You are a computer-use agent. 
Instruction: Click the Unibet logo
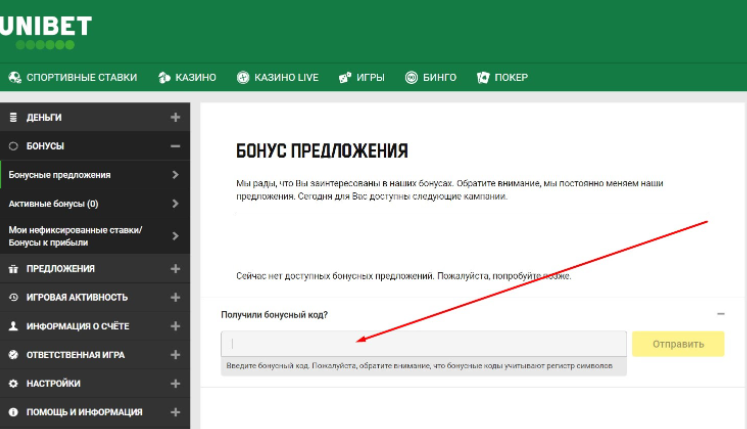(46, 32)
